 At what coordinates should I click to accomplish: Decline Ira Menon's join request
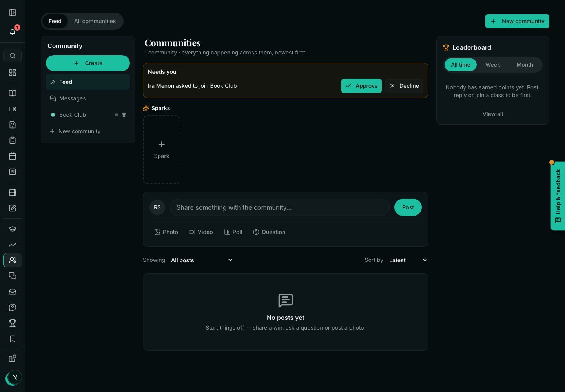[x=404, y=86]
